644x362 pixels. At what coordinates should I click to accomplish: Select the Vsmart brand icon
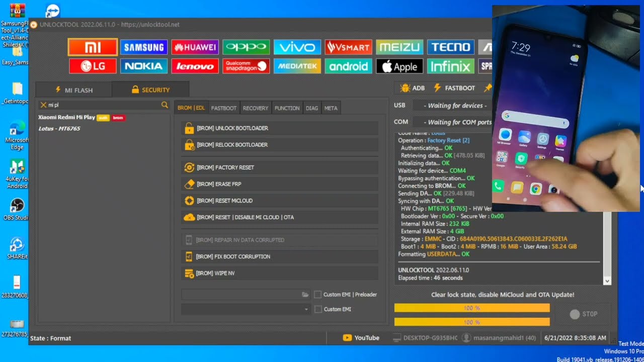(x=349, y=47)
